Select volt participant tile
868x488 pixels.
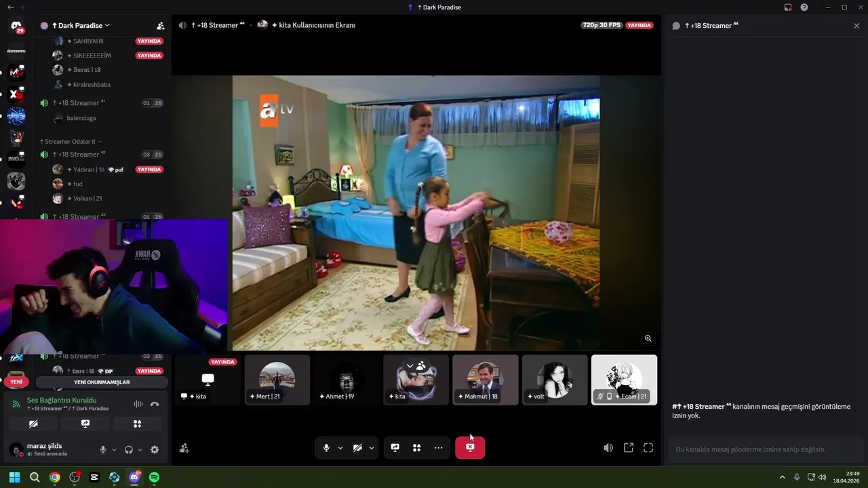tap(555, 380)
